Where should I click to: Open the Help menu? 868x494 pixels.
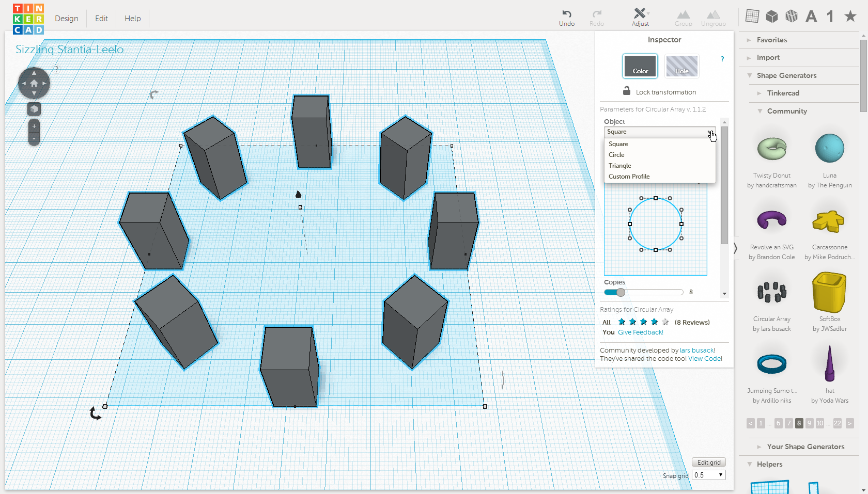pos(132,18)
